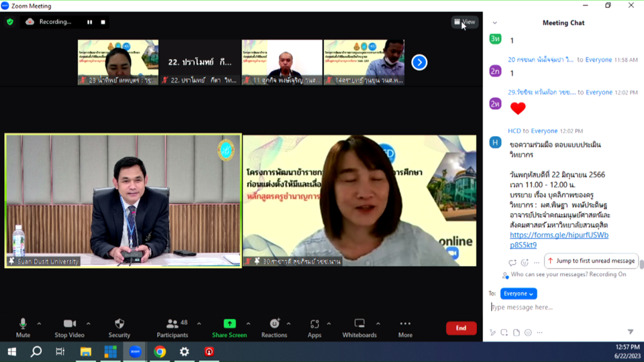Click the red End meeting button

point(462,328)
